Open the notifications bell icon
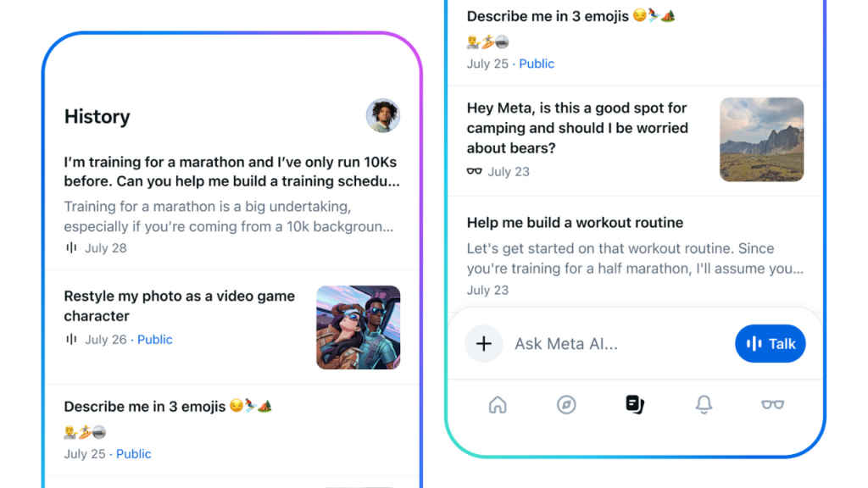 [x=704, y=404]
